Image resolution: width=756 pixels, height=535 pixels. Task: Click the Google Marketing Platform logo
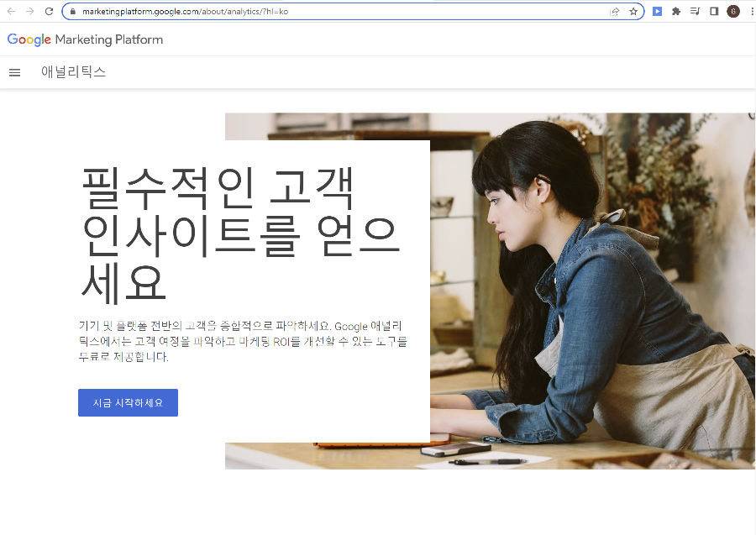pyautogui.click(x=86, y=39)
